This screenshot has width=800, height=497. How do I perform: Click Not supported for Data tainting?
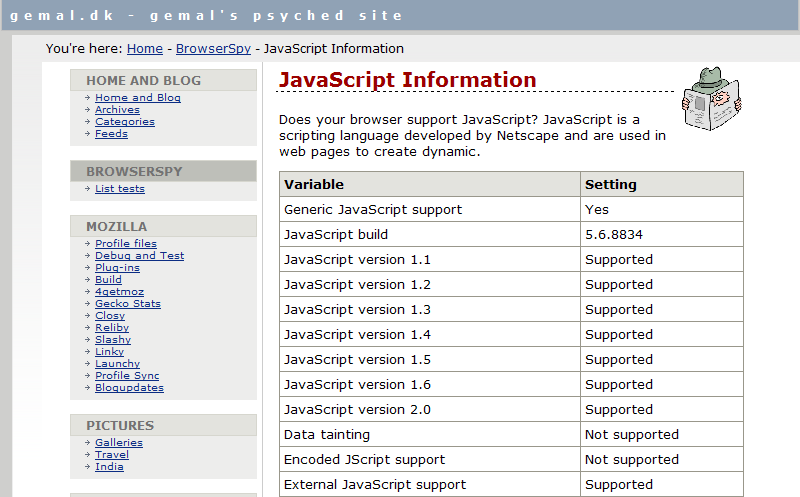662,434
